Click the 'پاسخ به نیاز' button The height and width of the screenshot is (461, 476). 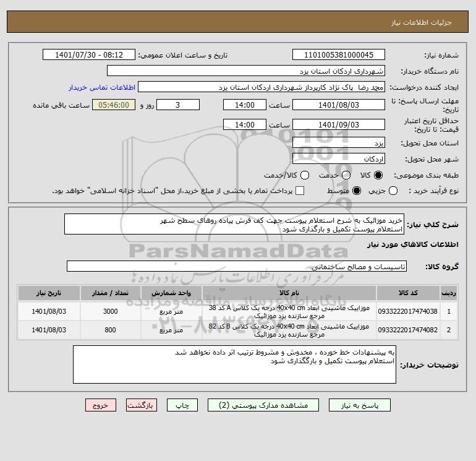[x=359, y=405]
